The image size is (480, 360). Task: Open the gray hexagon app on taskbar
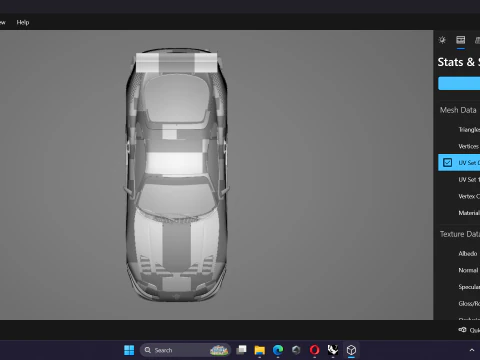pyautogui.click(x=296, y=350)
